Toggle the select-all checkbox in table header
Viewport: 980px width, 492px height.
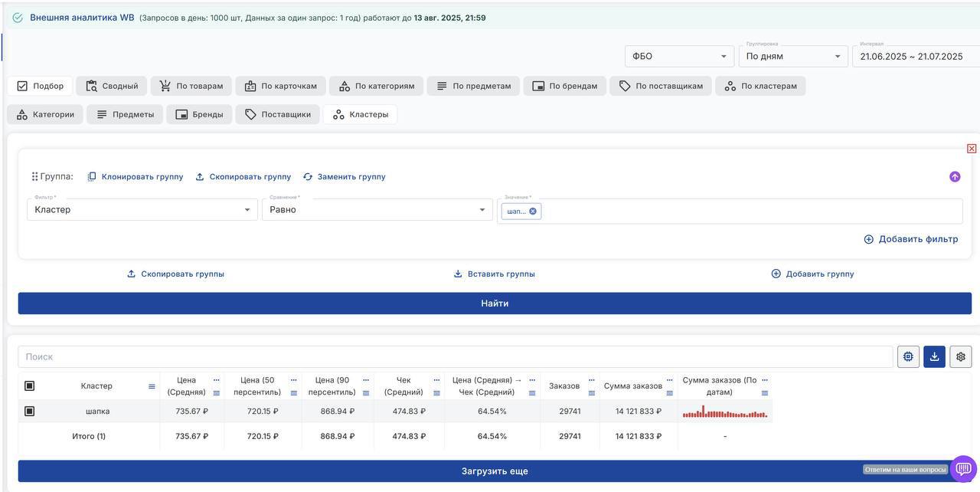click(x=30, y=386)
